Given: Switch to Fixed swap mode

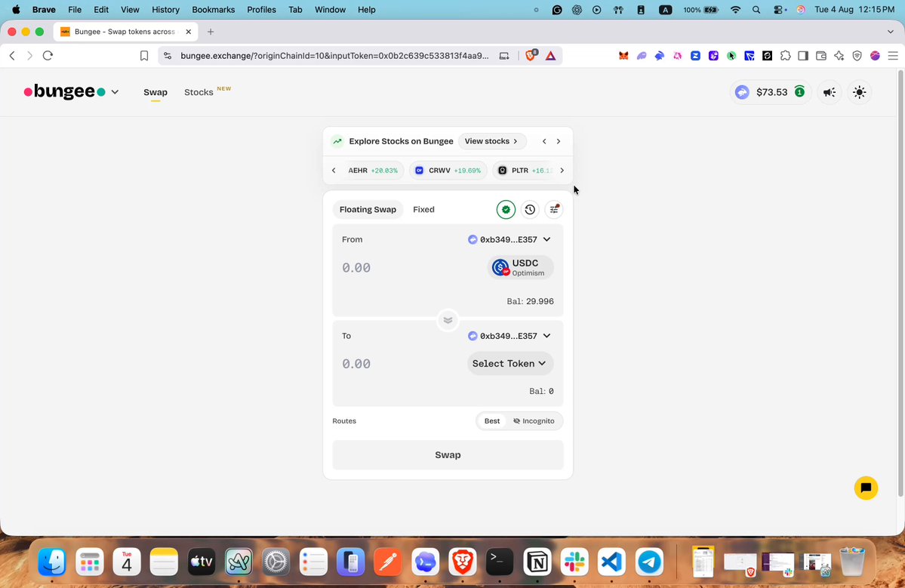Looking at the screenshot, I should (423, 210).
